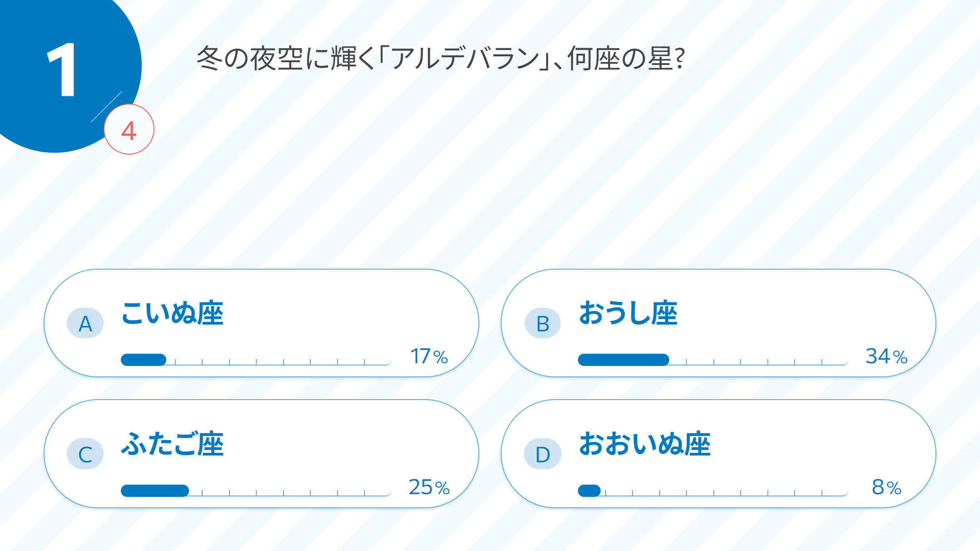This screenshot has width=980, height=551.
Task: Click the 17% result label
Action: 429,356
